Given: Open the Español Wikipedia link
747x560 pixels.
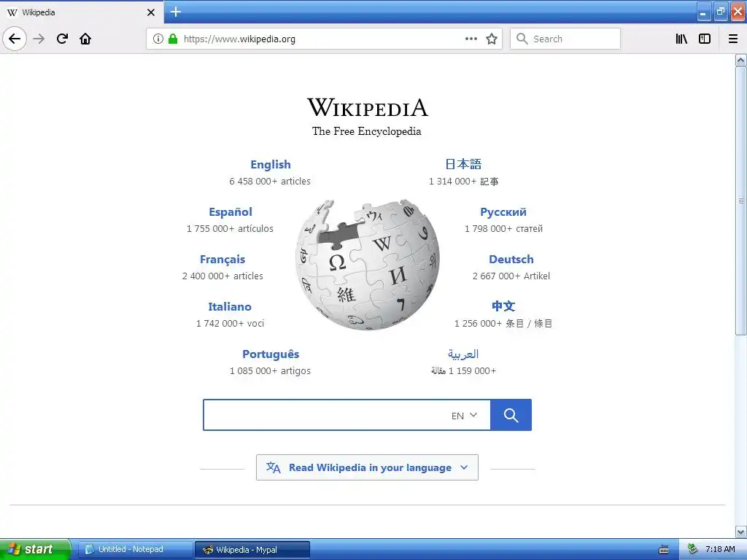Looking at the screenshot, I should click(x=231, y=212).
